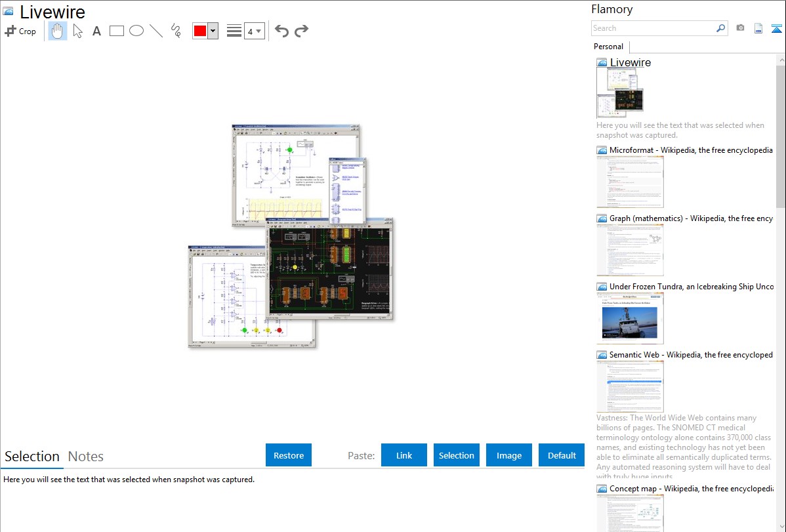Click icon beside Semantic Web entry
The height and width of the screenshot is (532, 786).
click(602, 354)
